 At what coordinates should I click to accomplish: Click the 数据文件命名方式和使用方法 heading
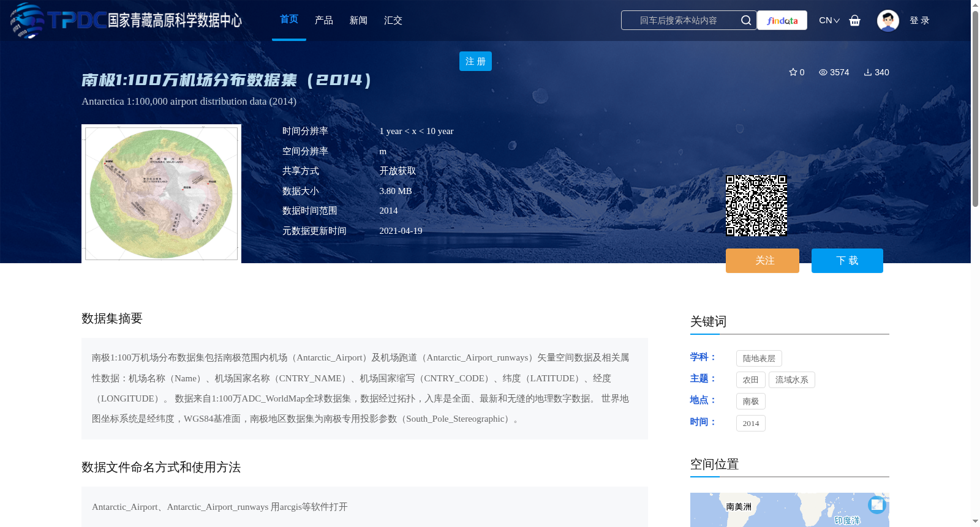[161, 467]
